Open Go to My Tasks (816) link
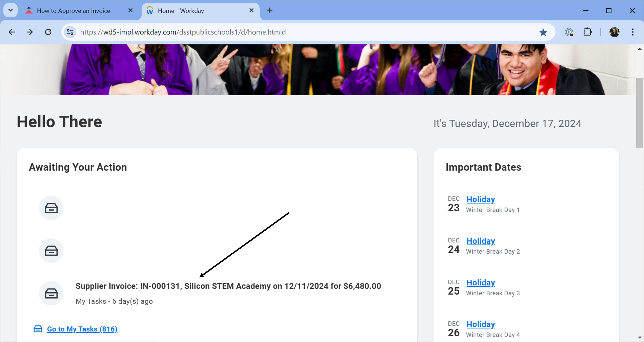The height and width of the screenshot is (342, 644). pos(82,329)
